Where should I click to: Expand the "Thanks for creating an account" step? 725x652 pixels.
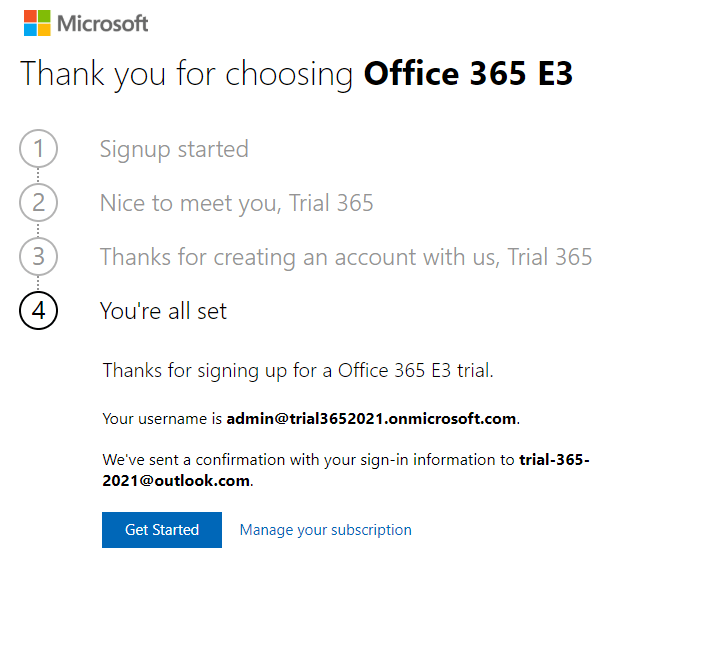346,257
